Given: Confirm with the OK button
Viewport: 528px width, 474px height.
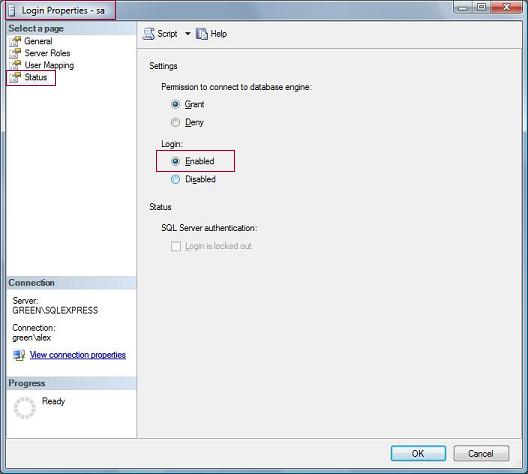Looking at the screenshot, I should click(418, 453).
